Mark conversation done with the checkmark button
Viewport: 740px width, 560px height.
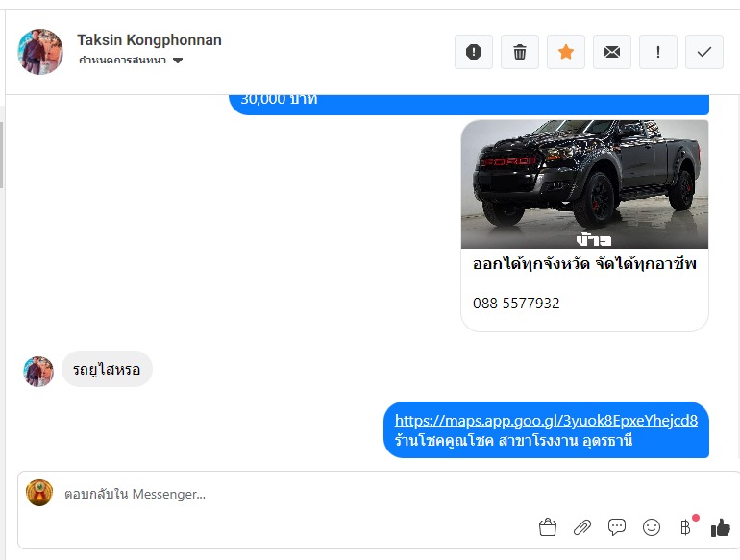(x=704, y=52)
